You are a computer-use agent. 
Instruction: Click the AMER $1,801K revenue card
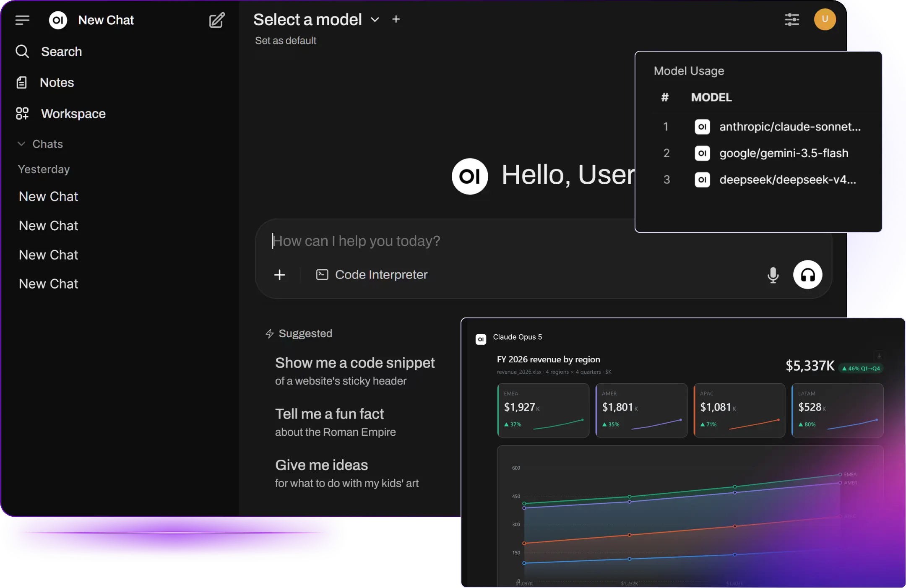[641, 410]
